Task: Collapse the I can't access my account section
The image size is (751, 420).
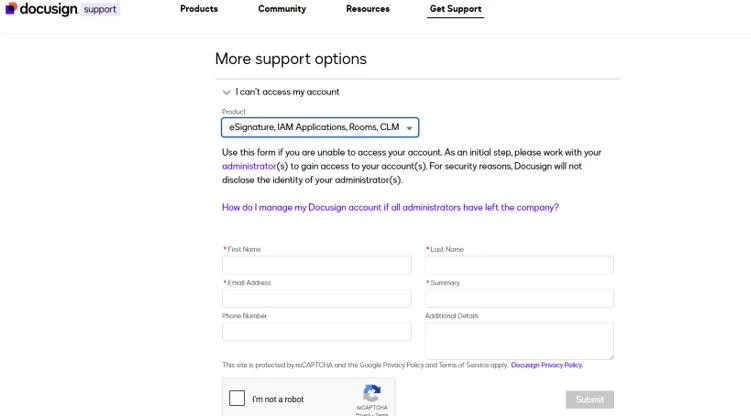Action: (x=281, y=92)
